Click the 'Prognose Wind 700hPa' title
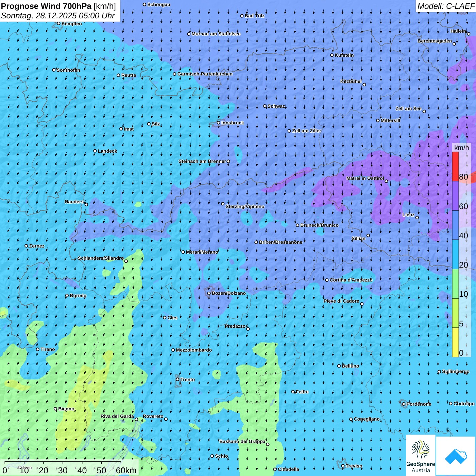Image resolution: width=476 pixels, height=476 pixels. 46,6
